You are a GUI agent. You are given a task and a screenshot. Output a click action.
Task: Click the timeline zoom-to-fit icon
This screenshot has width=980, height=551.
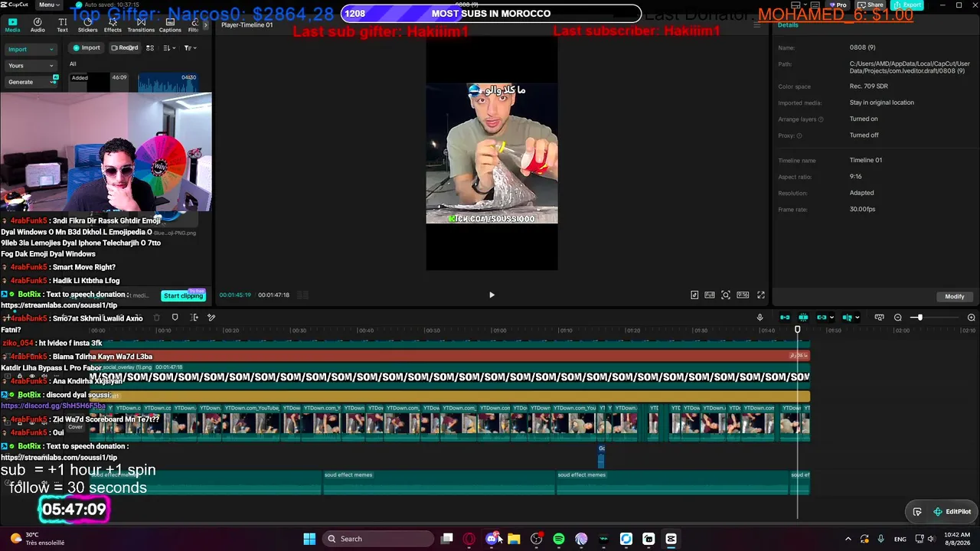pos(879,318)
